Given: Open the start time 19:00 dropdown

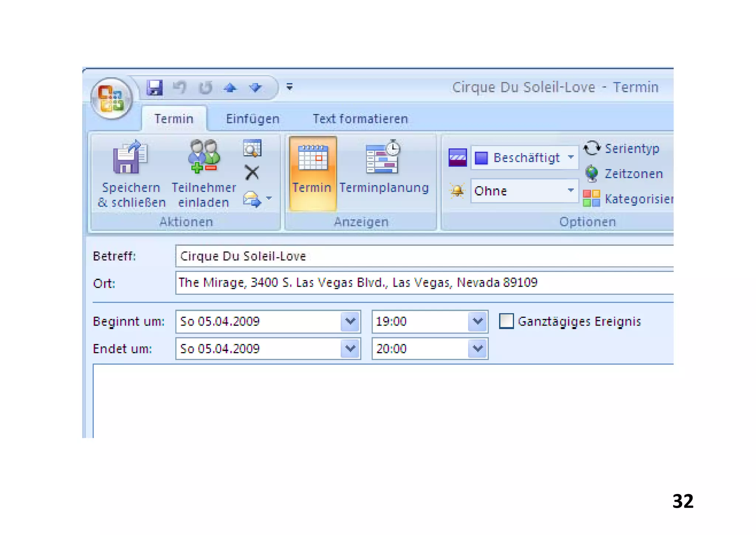Looking at the screenshot, I should click(478, 321).
